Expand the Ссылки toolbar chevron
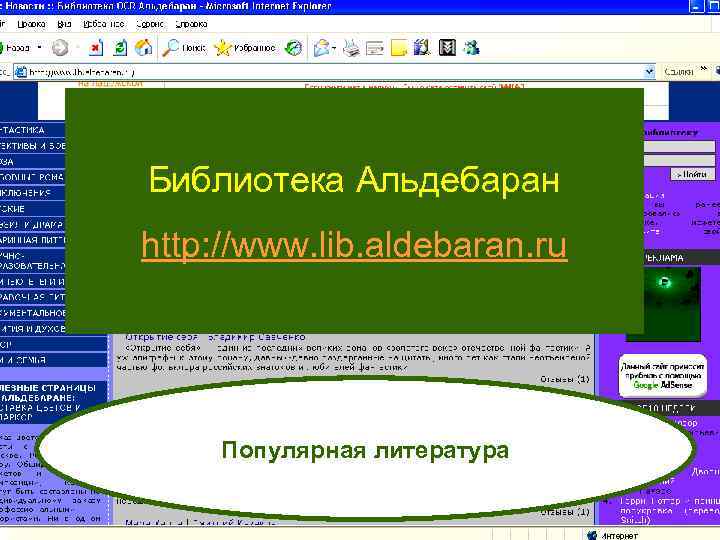The height and width of the screenshot is (540, 720). (703, 69)
